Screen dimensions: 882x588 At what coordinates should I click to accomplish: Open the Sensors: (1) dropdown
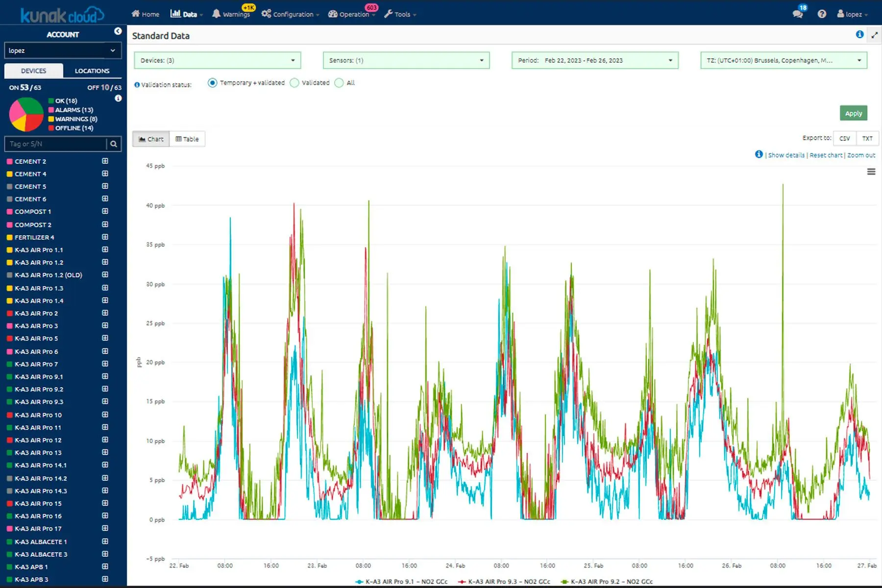coord(406,60)
